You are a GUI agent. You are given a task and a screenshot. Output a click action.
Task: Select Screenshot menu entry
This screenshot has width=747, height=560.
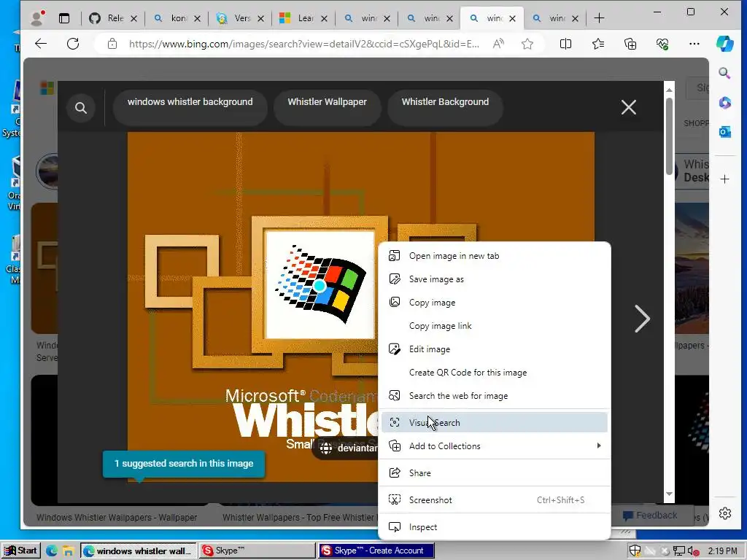(x=494, y=500)
